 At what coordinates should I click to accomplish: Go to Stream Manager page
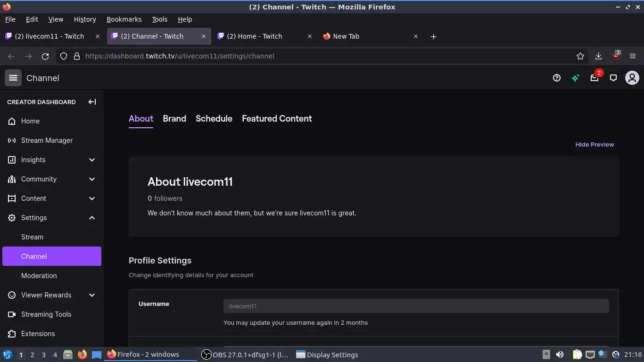[x=52, y=140]
